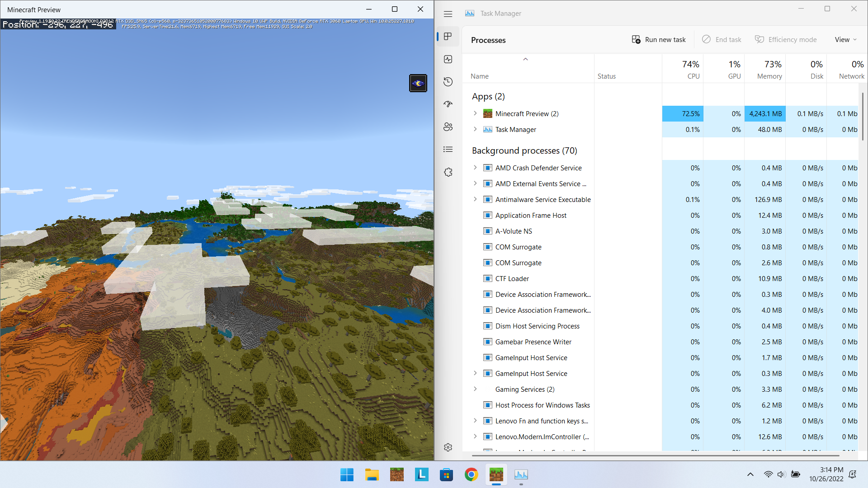Open Startup apps page icon
The image size is (868, 488).
(448, 104)
